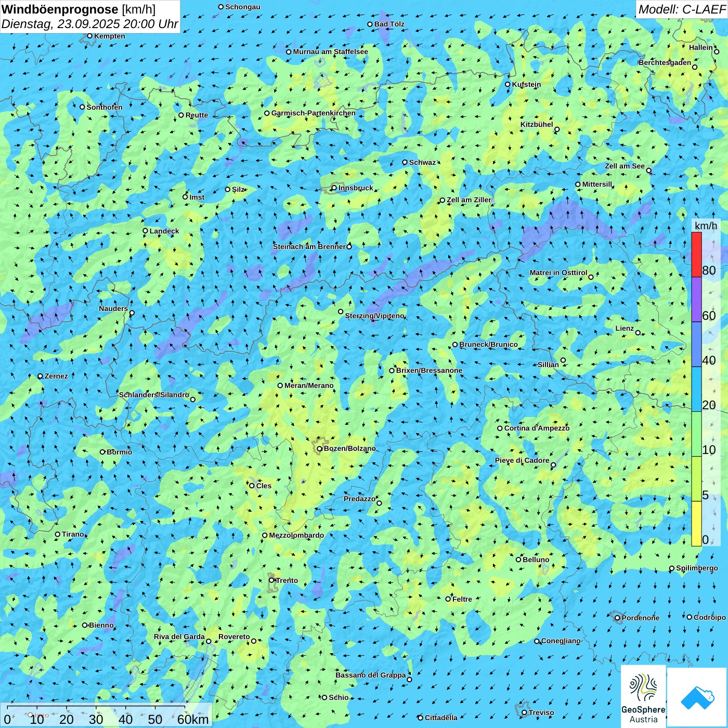Click the Steinach am Brenner label
Viewport: 728px width, 728px height.
coord(309,246)
